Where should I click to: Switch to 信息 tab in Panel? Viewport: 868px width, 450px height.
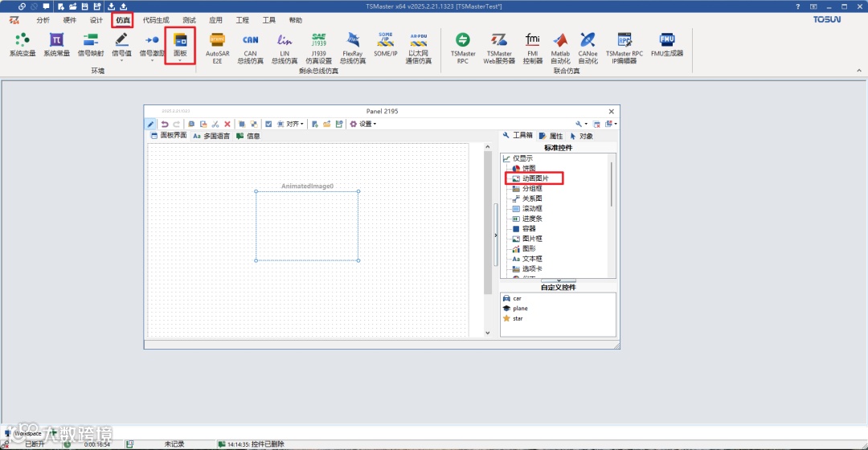coord(248,136)
